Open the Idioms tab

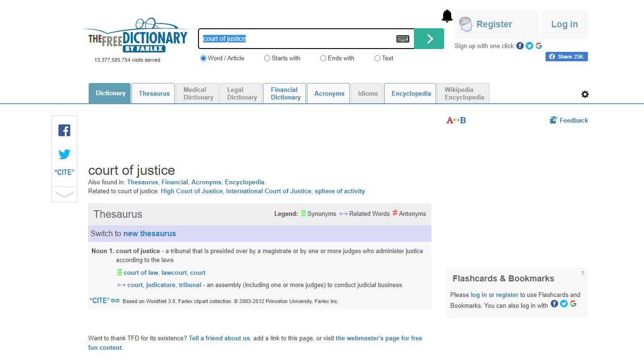(368, 93)
